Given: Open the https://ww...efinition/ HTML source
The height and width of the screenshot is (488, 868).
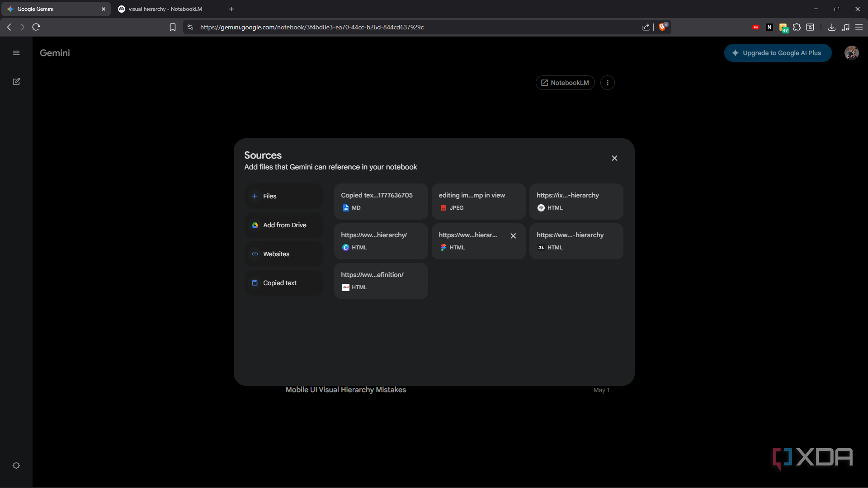Looking at the screenshot, I should click(x=381, y=281).
